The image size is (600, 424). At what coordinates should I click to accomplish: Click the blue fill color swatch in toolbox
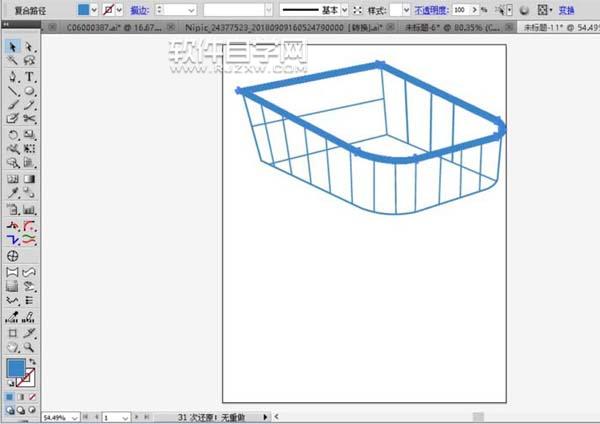15,368
